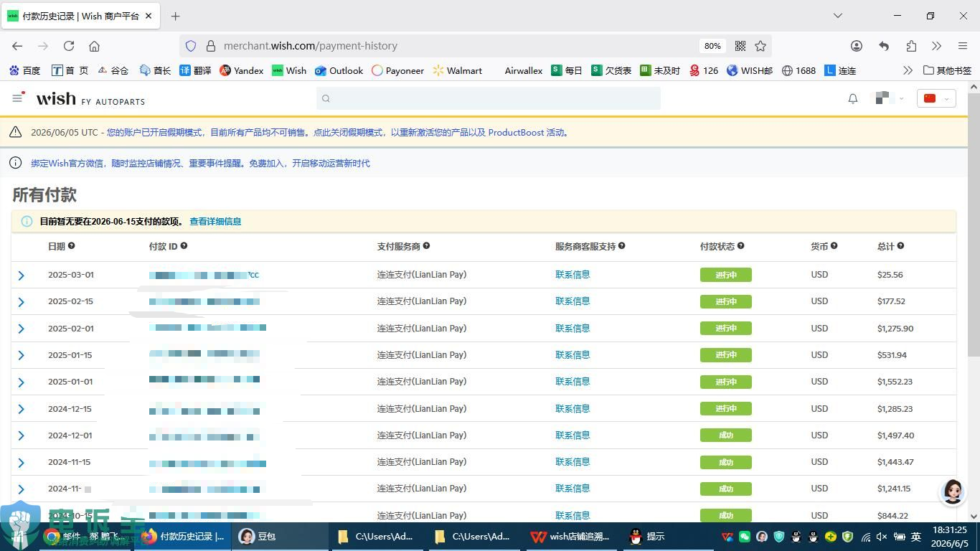Viewport: 980px width, 551px height.
Task: Click 联系信息 link for 2025-03-01 payment
Action: [573, 274]
